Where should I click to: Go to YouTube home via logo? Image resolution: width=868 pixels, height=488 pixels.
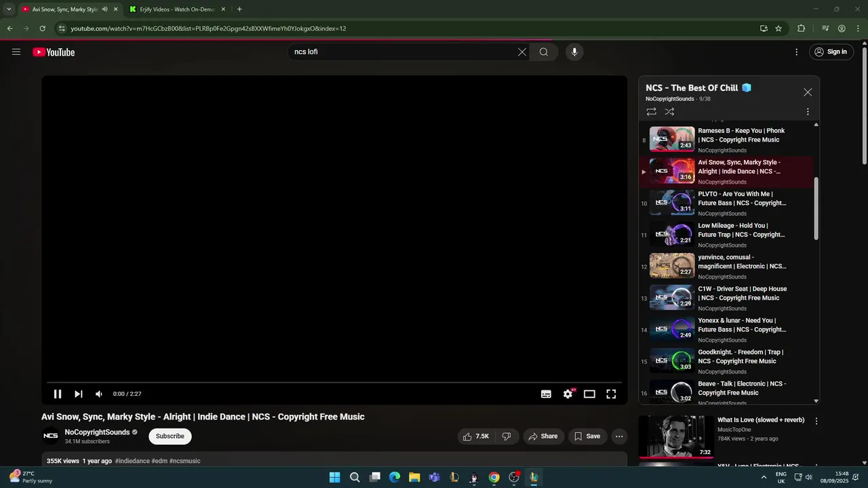point(54,52)
